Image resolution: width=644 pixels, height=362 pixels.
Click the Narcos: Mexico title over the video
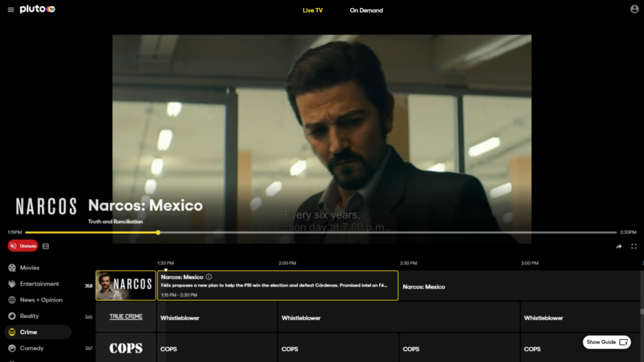point(145,206)
